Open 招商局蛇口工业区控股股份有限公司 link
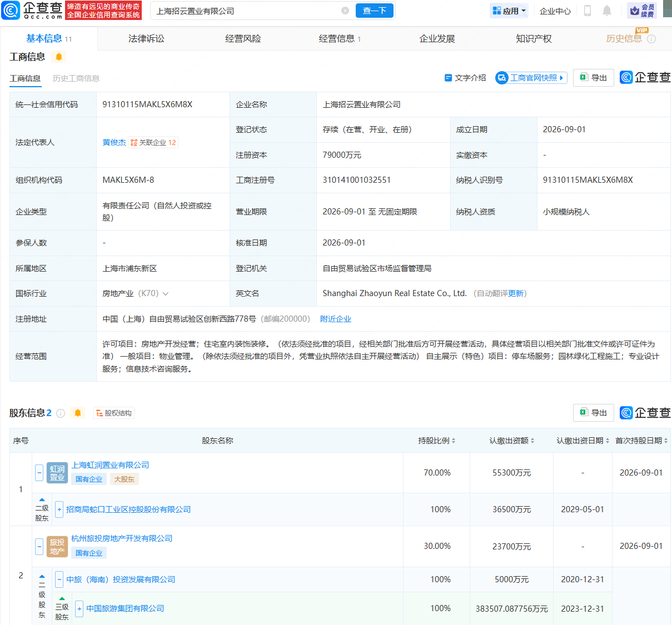672x625 pixels. click(128, 509)
